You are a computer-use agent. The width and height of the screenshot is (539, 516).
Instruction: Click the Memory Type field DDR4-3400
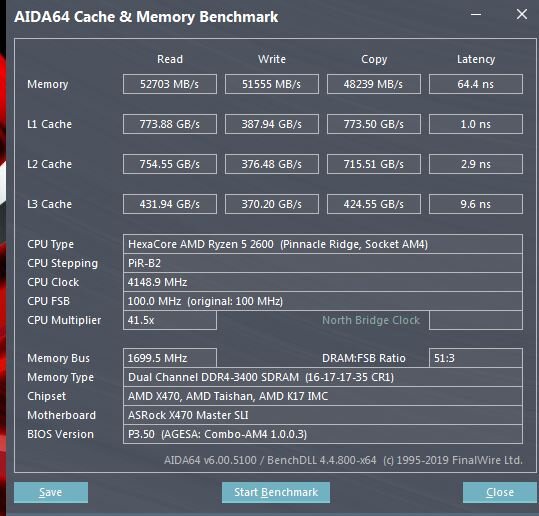(323, 377)
